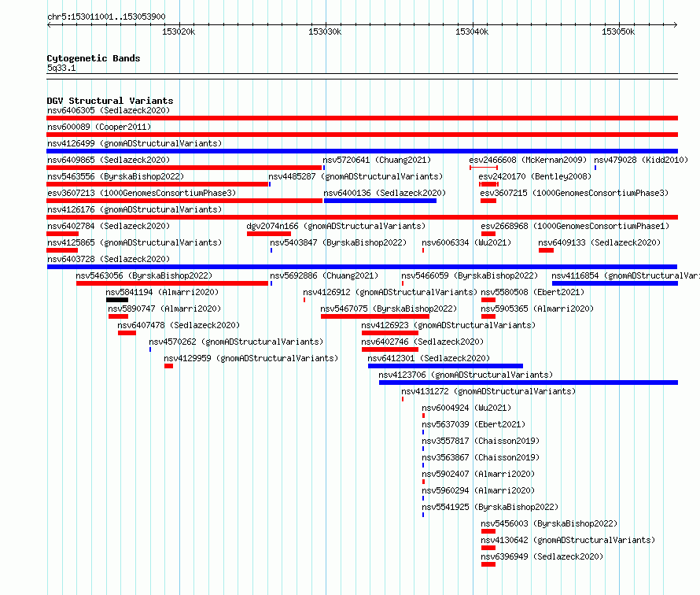Select nsv4116854 gnomAD label at right edge
Viewport: 700px width, 595px height.
click(x=625, y=275)
